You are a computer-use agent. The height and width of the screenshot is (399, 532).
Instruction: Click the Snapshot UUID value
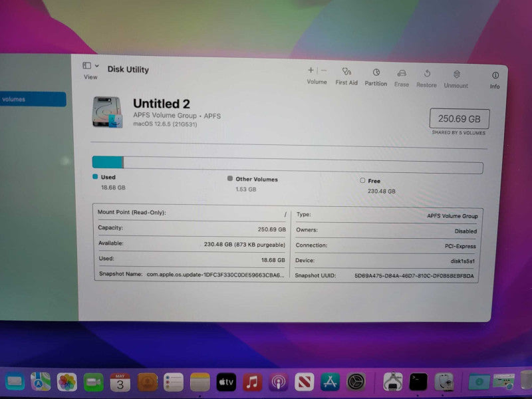tap(414, 276)
